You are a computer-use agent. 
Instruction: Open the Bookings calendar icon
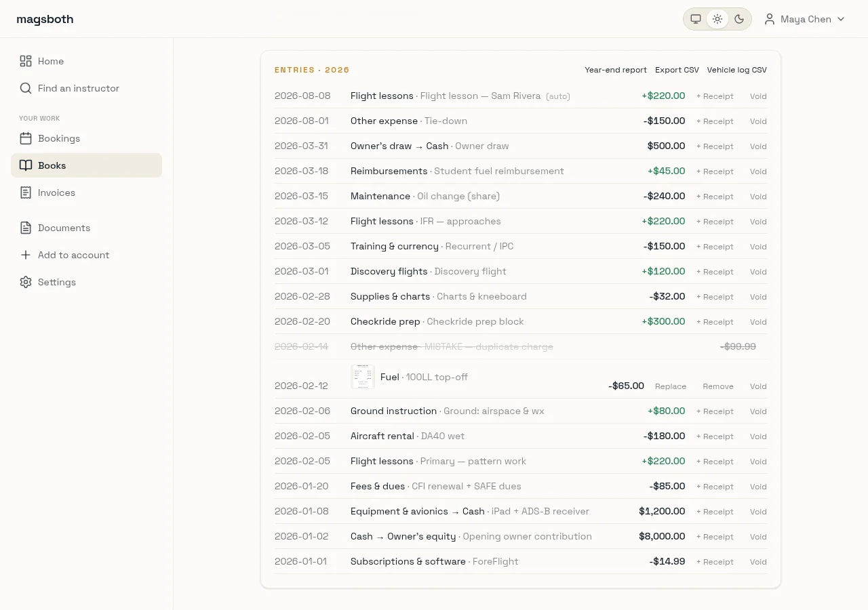pyautogui.click(x=26, y=138)
